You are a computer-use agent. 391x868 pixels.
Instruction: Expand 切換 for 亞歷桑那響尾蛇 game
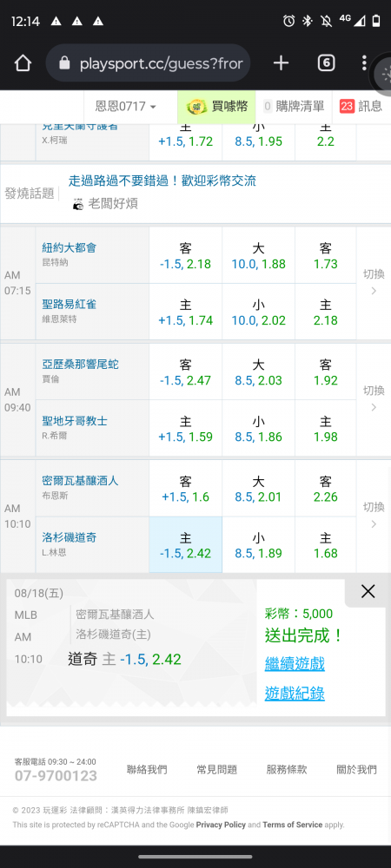374,398
